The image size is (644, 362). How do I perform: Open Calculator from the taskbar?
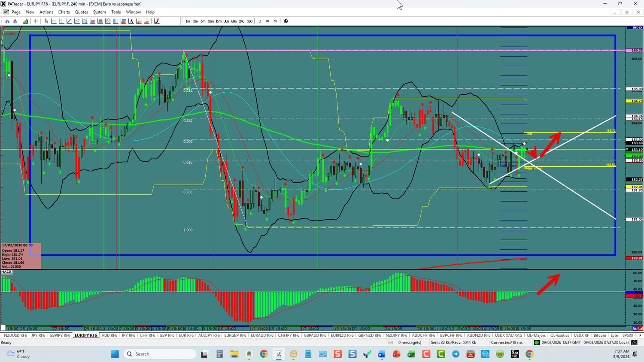pos(219,354)
